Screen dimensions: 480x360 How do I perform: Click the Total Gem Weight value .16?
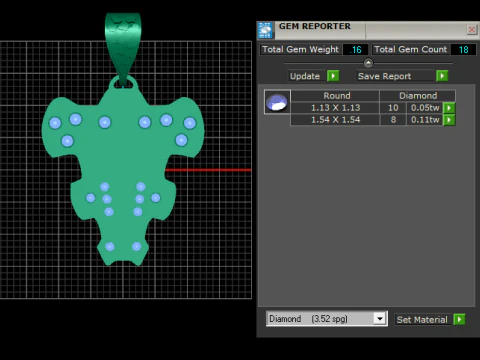[356, 50]
